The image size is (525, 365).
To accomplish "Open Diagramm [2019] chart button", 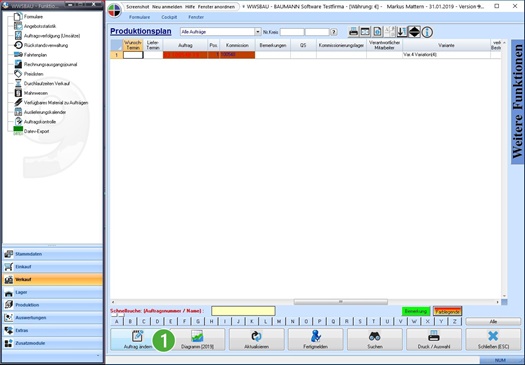I will (197, 339).
